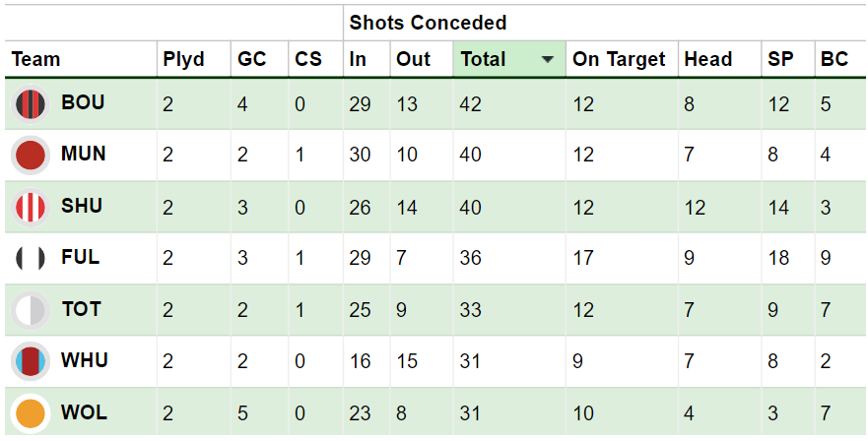The height and width of the screenshot is (441, 868).
Task: Click the SP column header
Action: point(780,59)
